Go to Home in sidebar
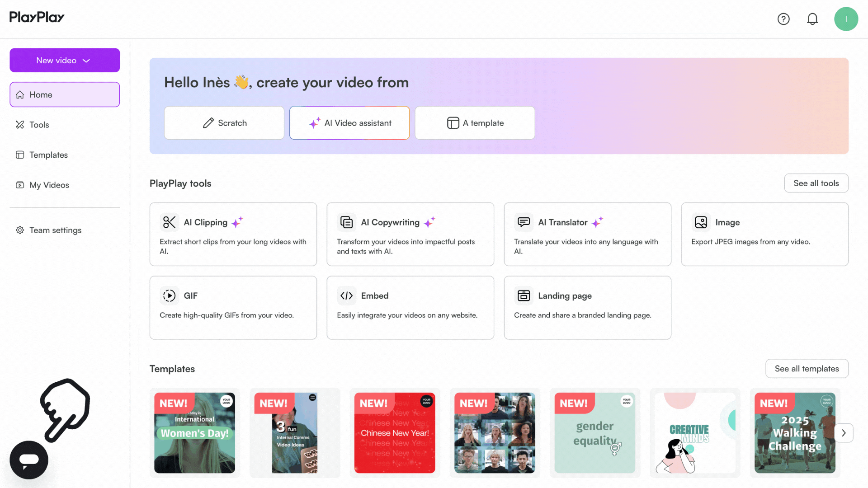 pyautogui.click(x=65, y=94)
